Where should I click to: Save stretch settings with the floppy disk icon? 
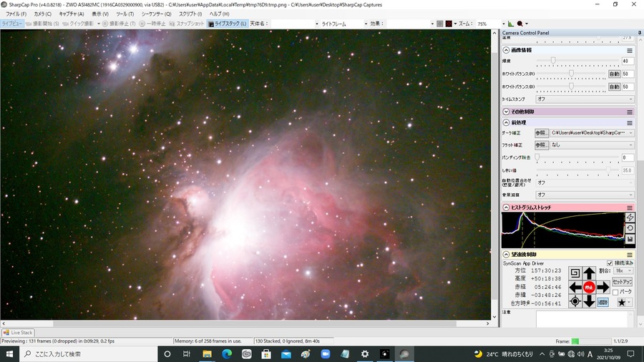(x=630, y=239)
